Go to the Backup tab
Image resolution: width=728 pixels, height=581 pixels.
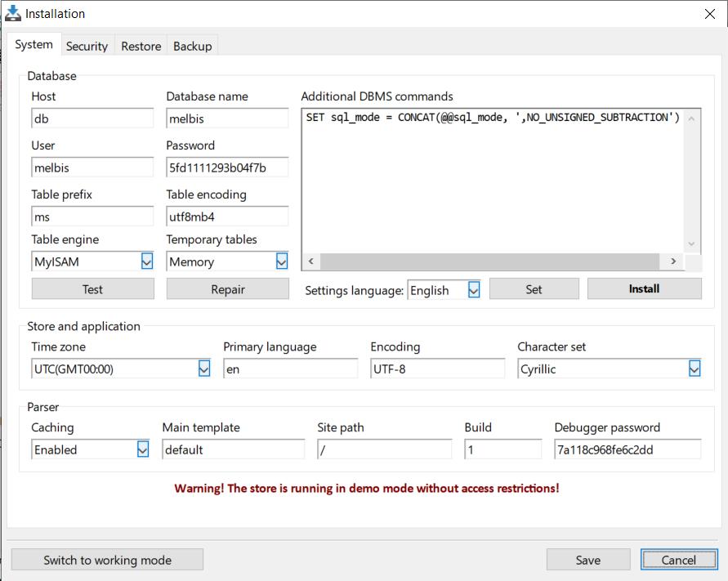coord(192,46)
